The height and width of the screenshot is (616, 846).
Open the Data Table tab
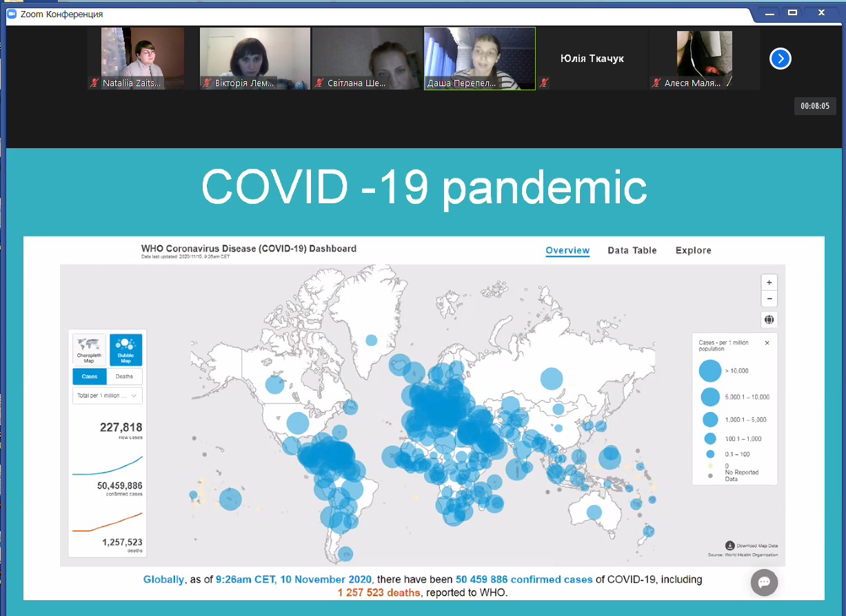click(632, 251)
